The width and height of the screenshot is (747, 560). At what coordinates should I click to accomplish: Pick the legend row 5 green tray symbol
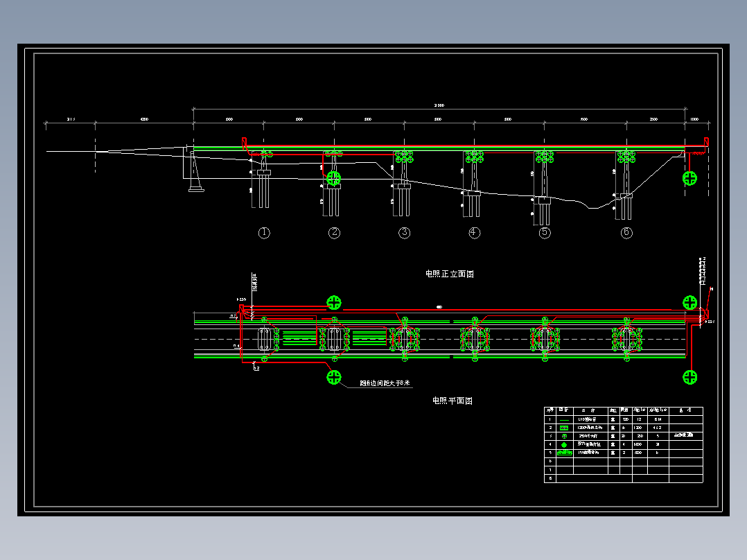[565, 453]
